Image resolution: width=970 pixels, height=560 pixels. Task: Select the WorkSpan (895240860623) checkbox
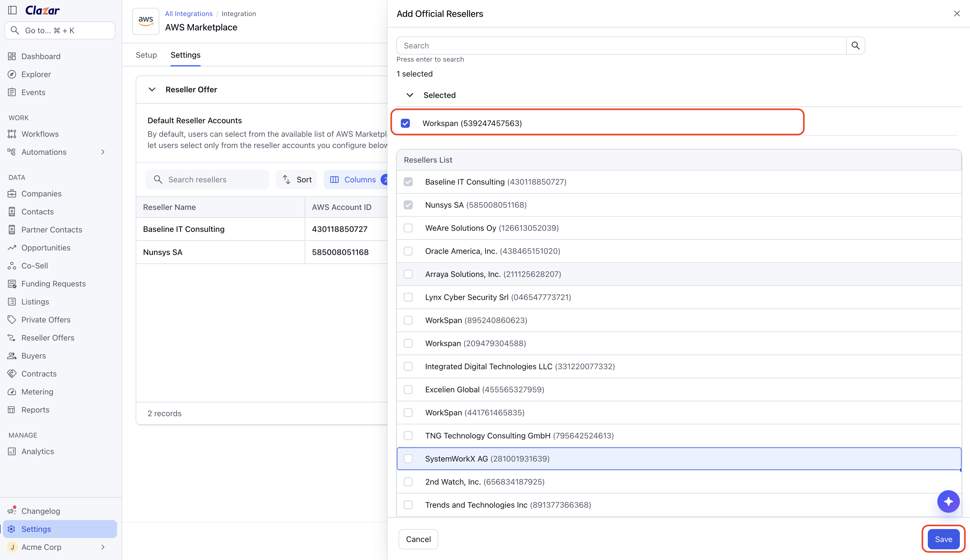pyautogui.click(x=408, y=321)
